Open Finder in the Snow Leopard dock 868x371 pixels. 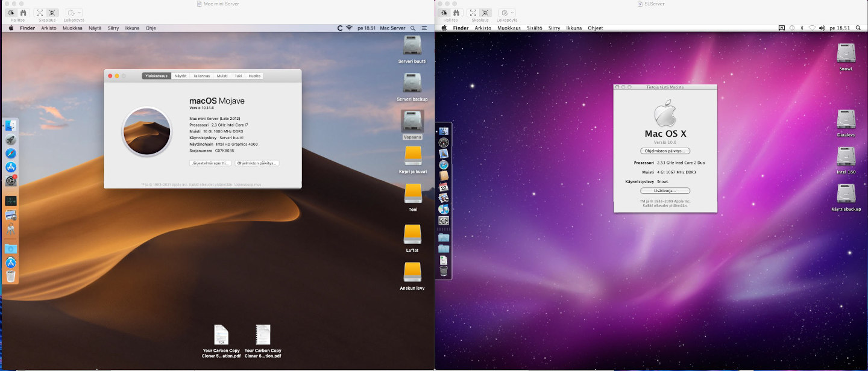click(x=444, y=131)
